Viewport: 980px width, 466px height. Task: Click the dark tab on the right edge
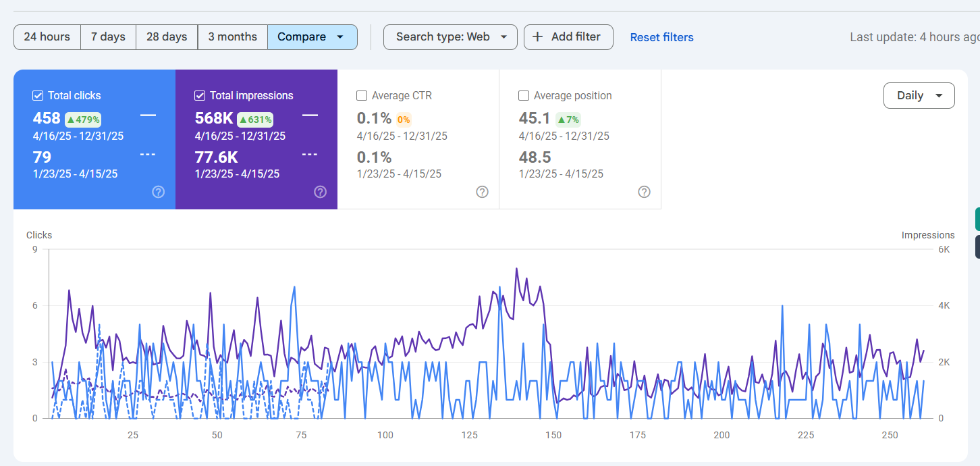pos(976,247)
